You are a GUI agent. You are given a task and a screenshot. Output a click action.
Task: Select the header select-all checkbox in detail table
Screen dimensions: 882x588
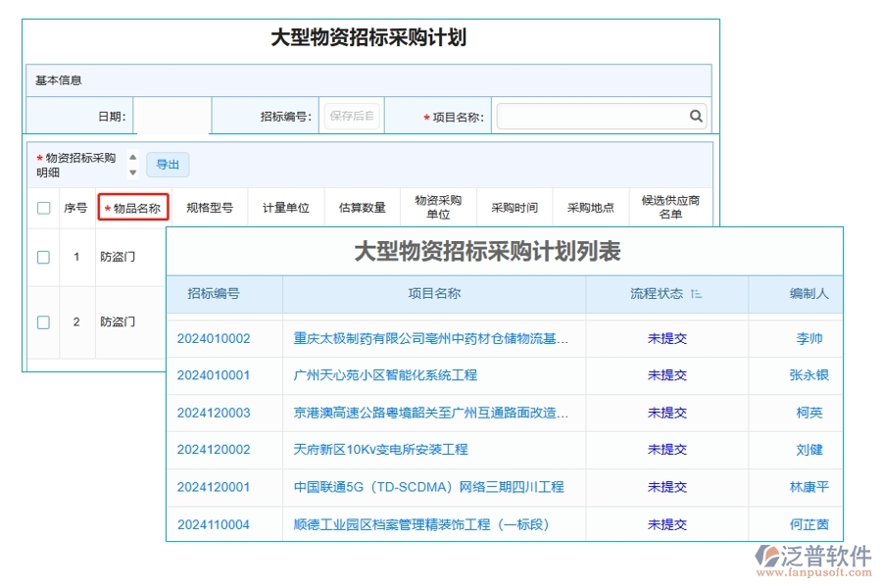pyautogui.click(x=42, y=207)
